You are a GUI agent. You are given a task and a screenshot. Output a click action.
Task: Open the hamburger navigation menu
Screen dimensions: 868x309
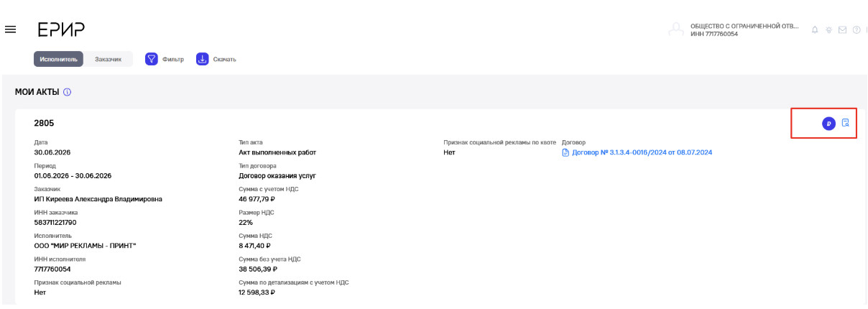(x=11, y=29)
